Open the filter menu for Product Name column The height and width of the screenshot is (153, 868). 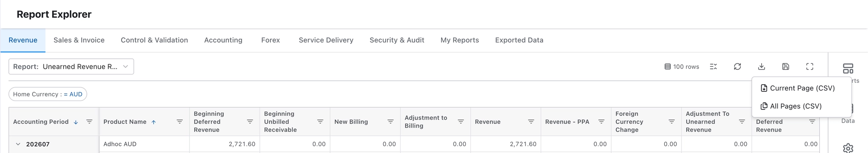[x=180, y=122]
